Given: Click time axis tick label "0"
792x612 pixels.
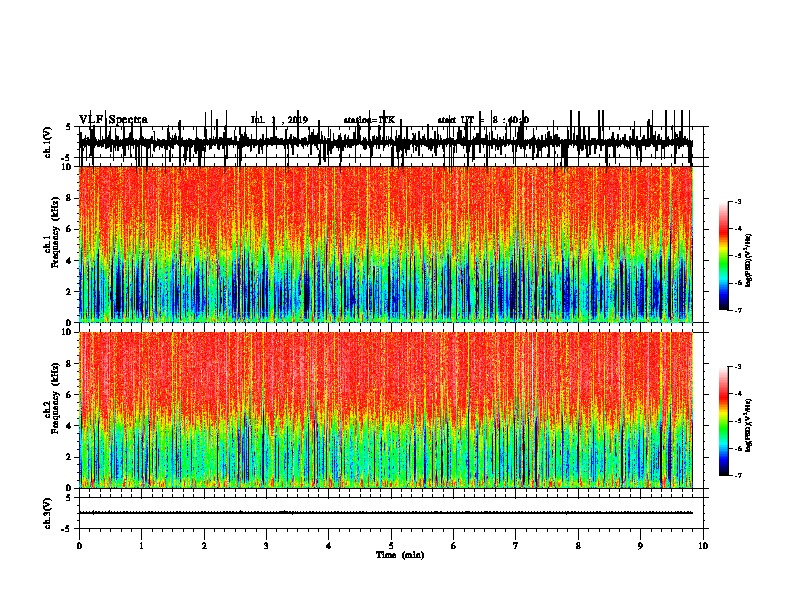Looking at the screenshot, I should coord(79,546).
